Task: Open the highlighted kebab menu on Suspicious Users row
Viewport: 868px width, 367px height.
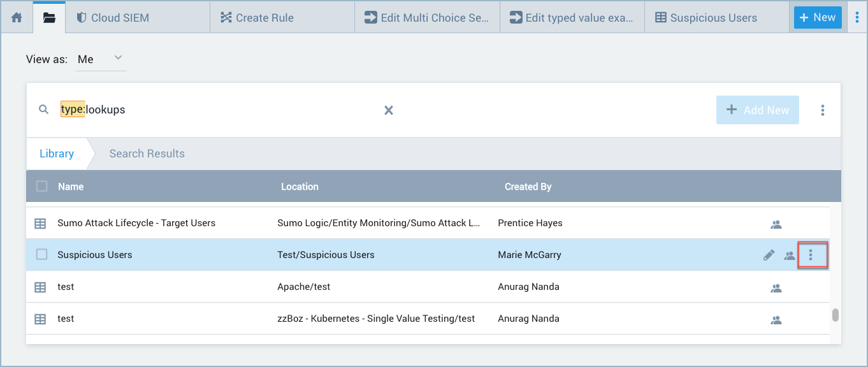Action: [x=812, y=254]
